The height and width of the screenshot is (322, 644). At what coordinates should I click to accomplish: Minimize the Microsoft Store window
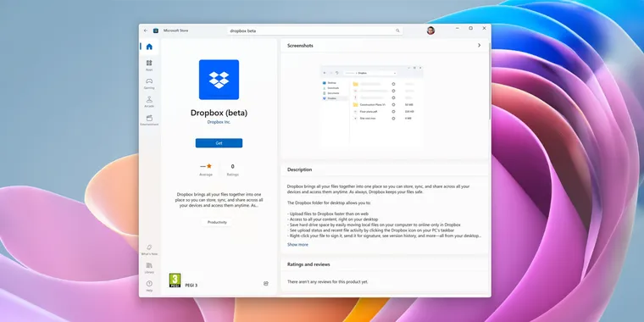click(x=458, y=28)
